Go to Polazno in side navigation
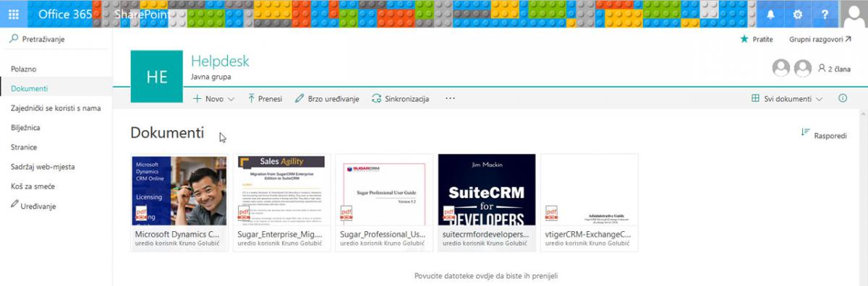This screenshot has width=868, height=286. tap(24, 69)
